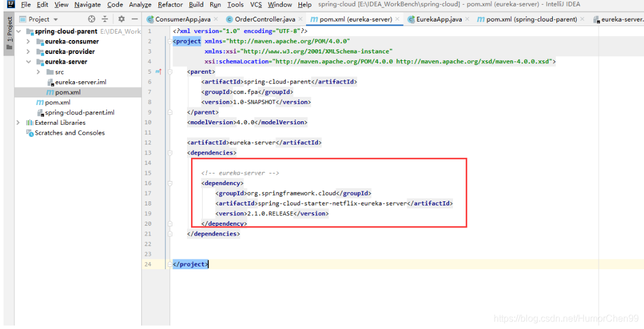Screen dimensions: 644x329
Task: Click artifactId text spring-cloud-starter-netflix-eureka-server
Action: coord(332,203)
